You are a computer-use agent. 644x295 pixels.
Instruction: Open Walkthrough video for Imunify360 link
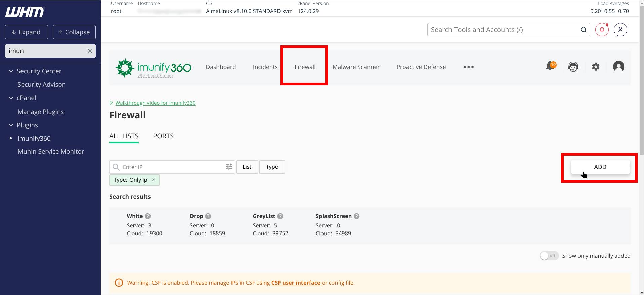tap(155, 103)
